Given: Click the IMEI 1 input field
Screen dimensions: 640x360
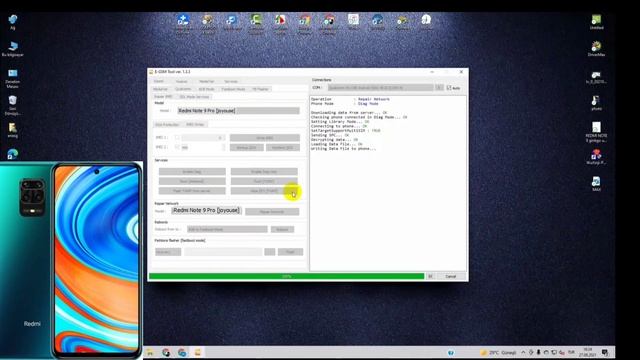Looking at the screenshot, I should click(202, 138).
